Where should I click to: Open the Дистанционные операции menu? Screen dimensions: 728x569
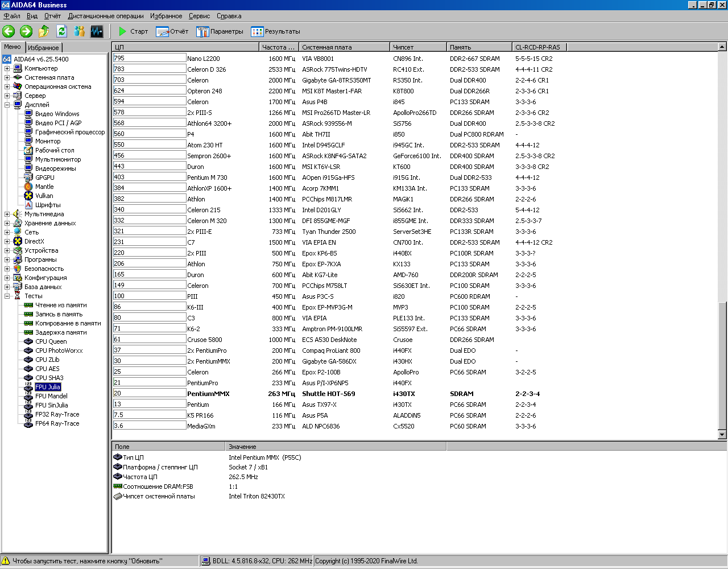pos(106,16)
